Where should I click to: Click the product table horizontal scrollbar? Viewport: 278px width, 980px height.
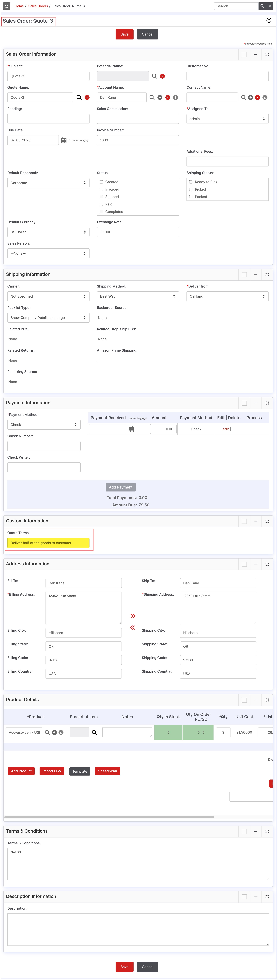coord(109,817)
